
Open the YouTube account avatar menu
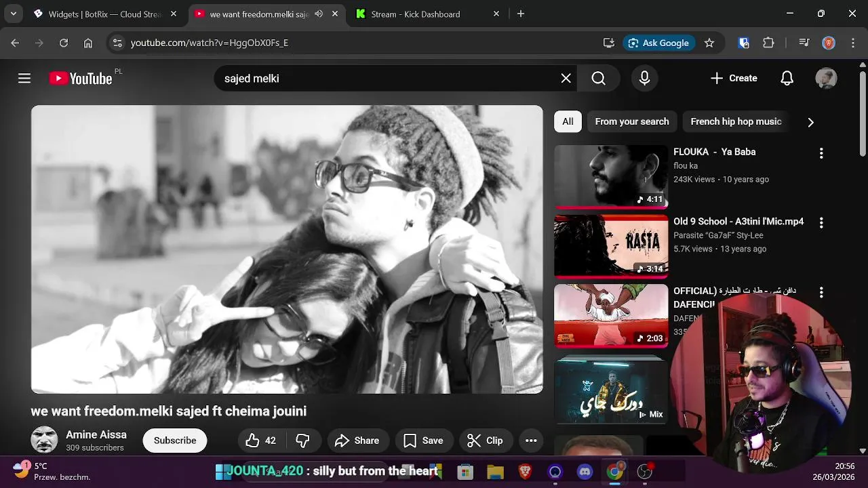(x=826, y=79)
